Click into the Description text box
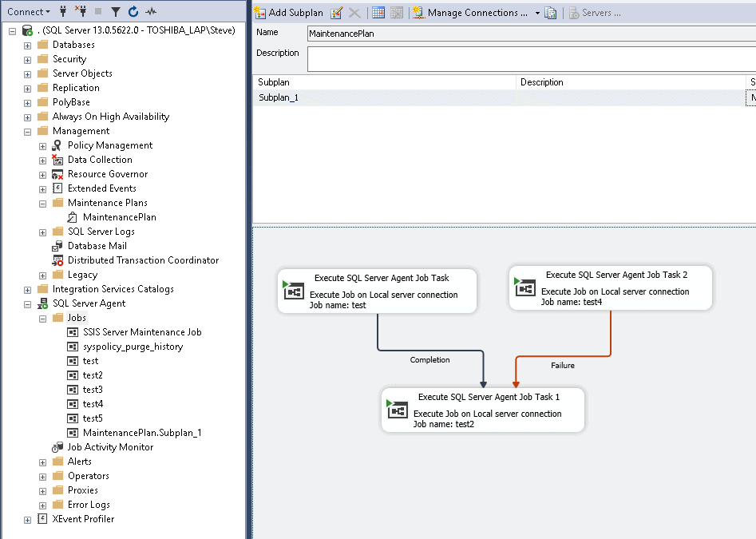 pos(532,59)
